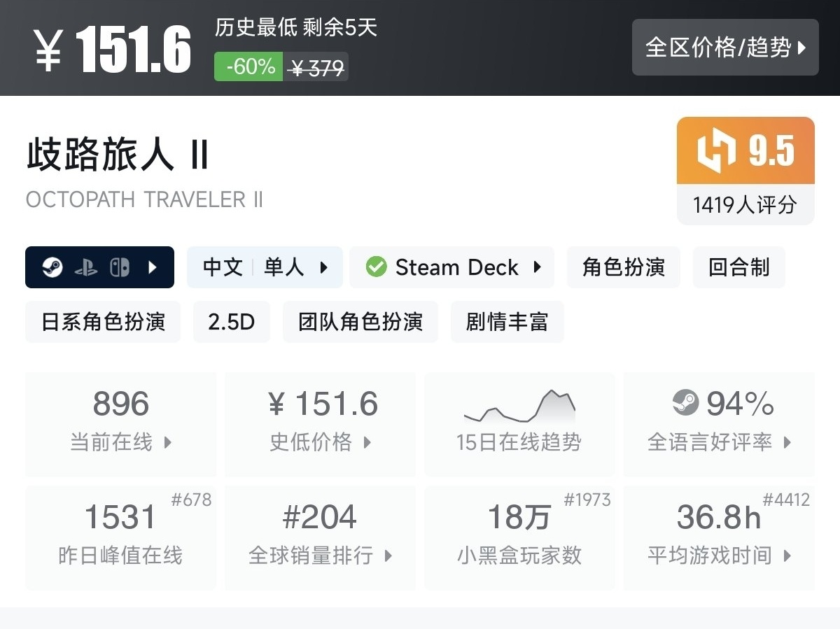The height and width of the screenshot is (629, 840).
Task: Click the -60% discount badge
Action: [x=249, y=67]
